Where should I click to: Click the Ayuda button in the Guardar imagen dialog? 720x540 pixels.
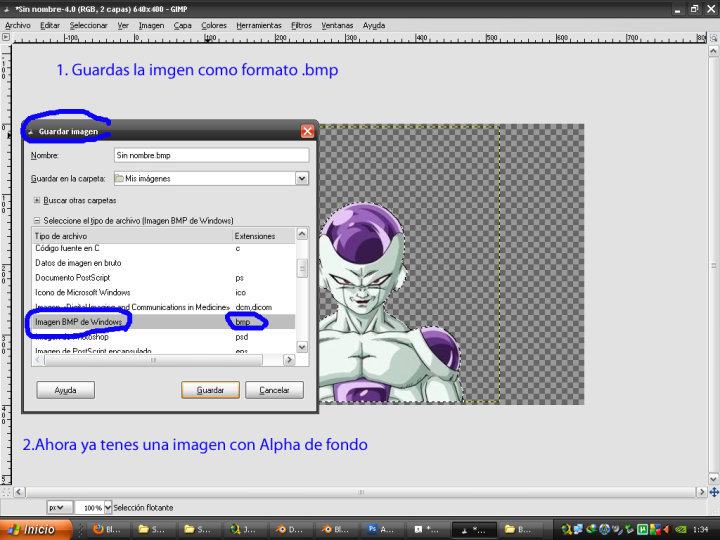tap(66, 390)
